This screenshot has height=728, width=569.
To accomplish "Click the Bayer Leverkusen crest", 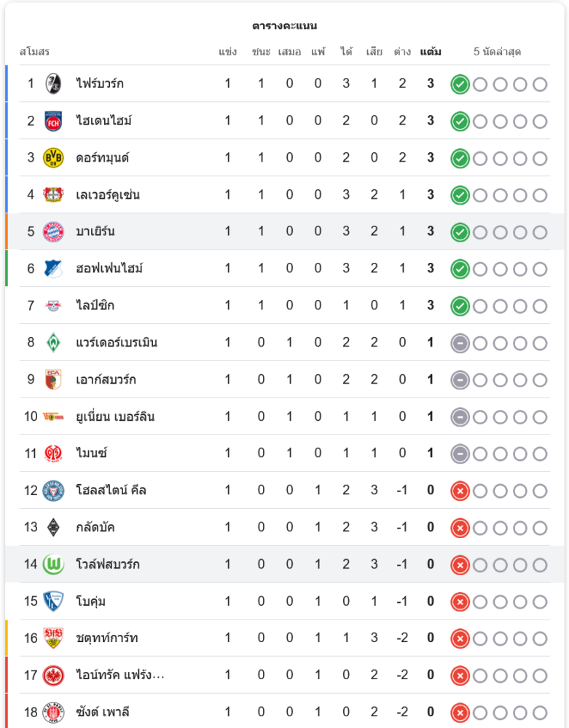I will pyautogui.click(x=53, y=195).
